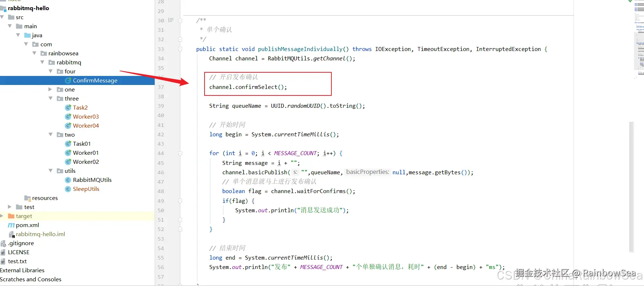Image resolution: width=644 pixels, height=286 pixels.
Task: Click the com package icon
Action: [35, 44]
